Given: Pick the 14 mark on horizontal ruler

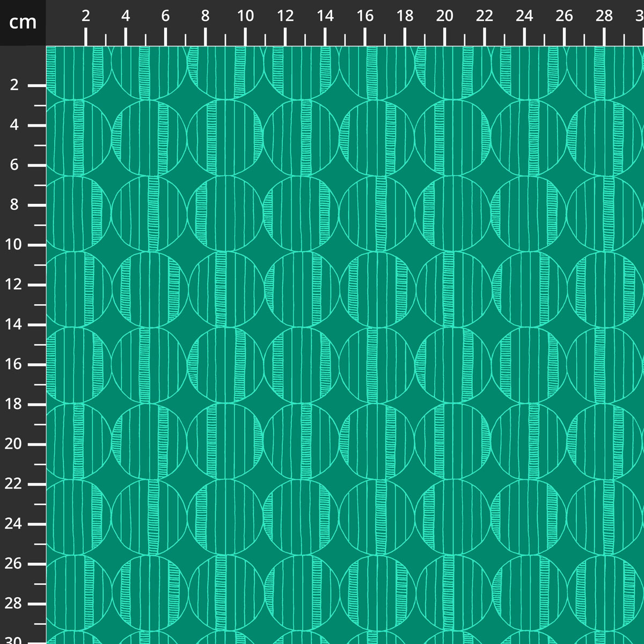Looking at the screenshot, I should (325, 16).
